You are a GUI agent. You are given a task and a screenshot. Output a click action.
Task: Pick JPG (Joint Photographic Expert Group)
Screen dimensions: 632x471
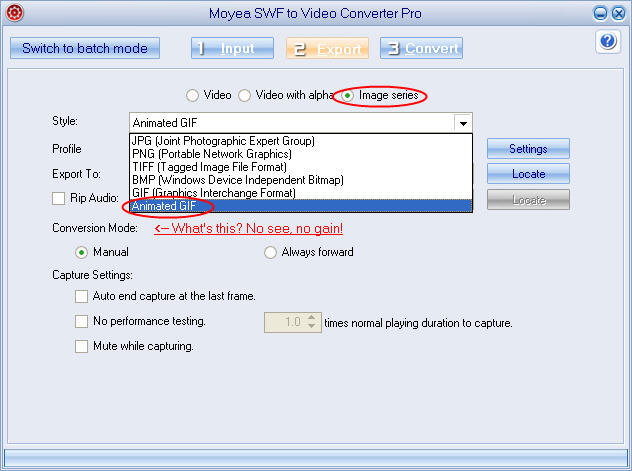pyautogui.click(x=301, y=141)
